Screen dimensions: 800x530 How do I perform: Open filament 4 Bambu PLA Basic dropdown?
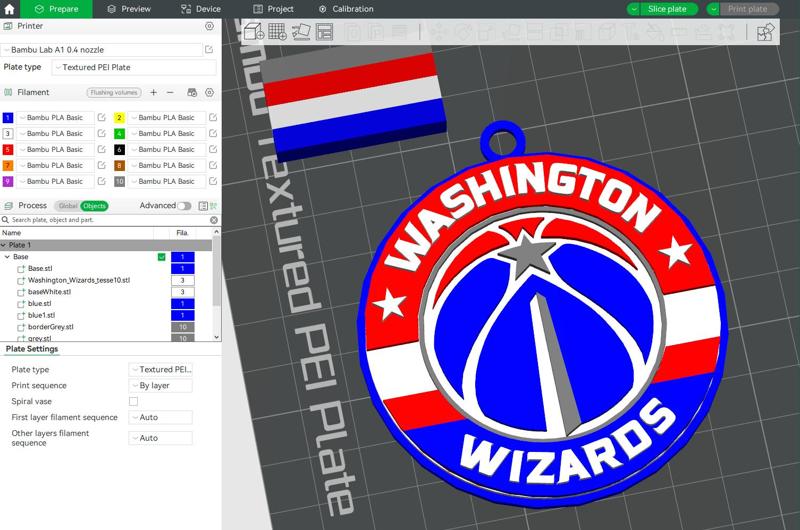pyautogui.click(x=166, y=133)
